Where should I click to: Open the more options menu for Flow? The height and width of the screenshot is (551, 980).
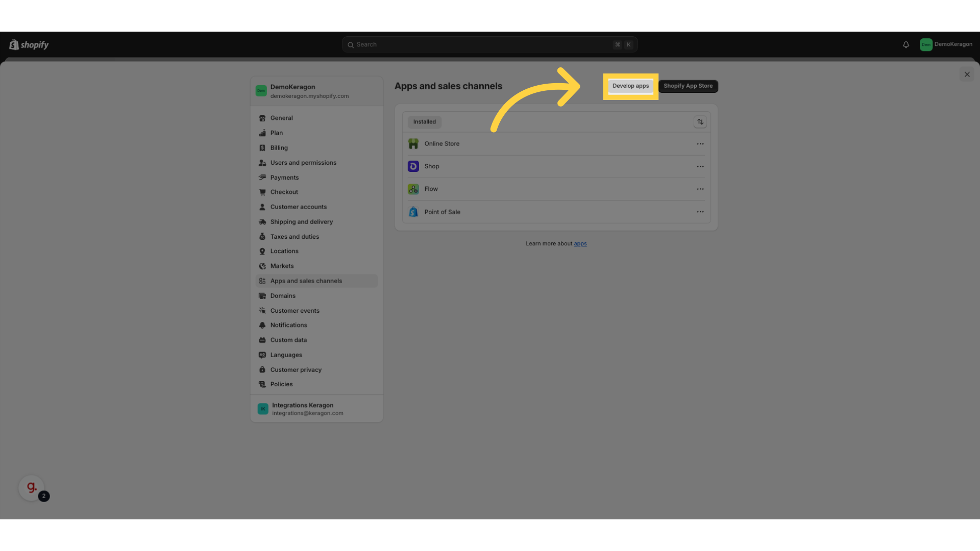[700, 189]
